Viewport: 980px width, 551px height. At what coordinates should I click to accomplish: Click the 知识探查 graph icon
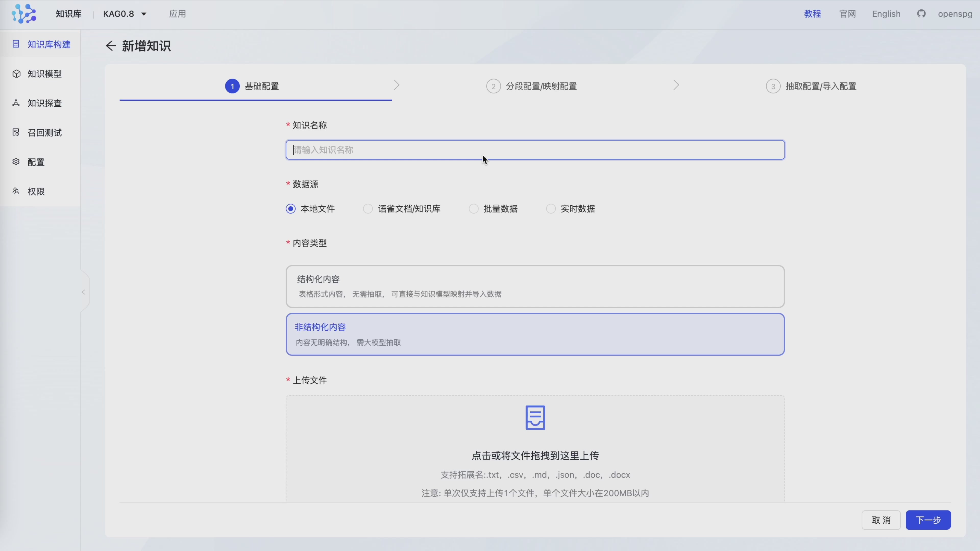[x=16, y=103]
